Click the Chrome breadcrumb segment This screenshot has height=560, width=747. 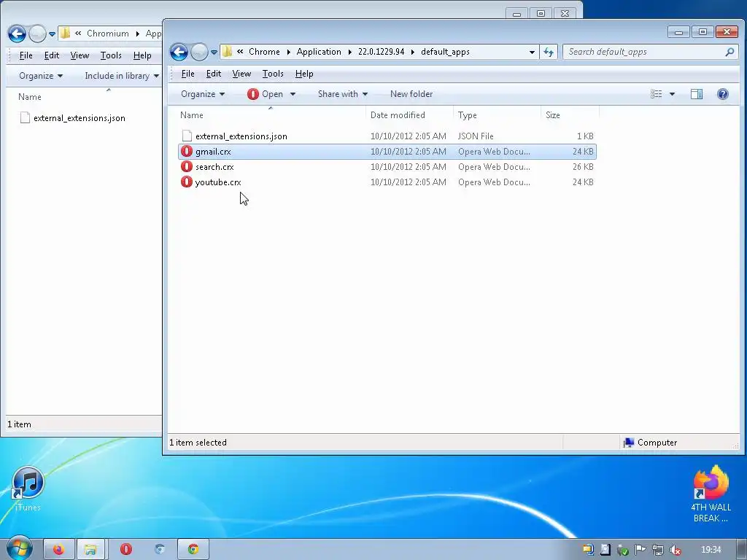264,52
